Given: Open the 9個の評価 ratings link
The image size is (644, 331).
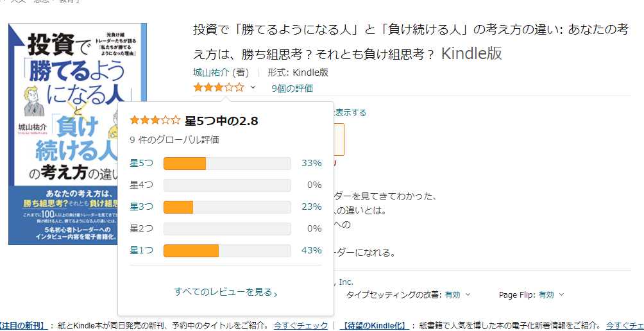Looking at the screenshot, I should (x=292, y=89).
